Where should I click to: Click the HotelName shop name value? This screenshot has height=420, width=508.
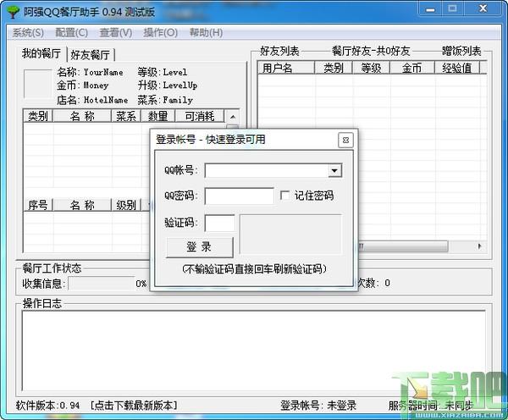106,100
